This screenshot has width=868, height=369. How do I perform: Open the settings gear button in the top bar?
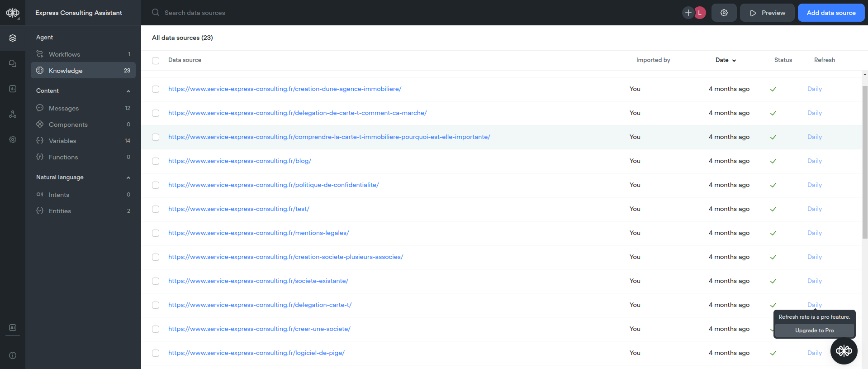click(724, 13)
